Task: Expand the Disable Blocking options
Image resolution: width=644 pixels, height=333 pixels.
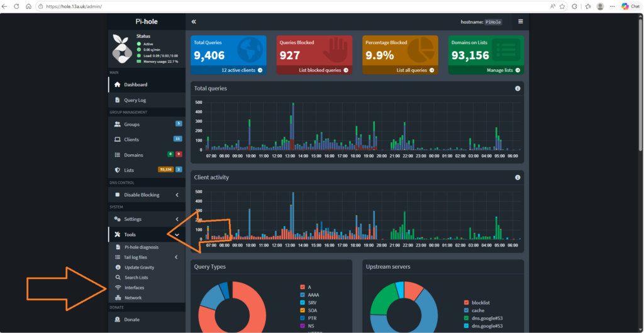Action: tap(147, 195)
